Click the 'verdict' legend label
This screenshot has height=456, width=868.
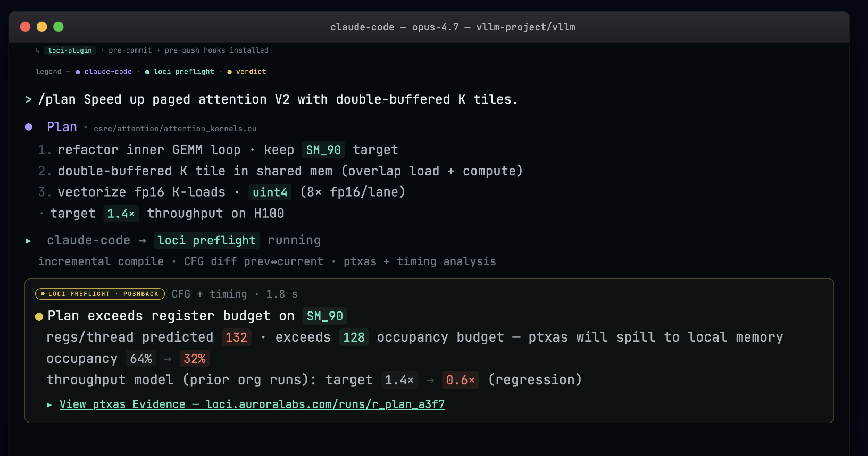coord(251,72)
